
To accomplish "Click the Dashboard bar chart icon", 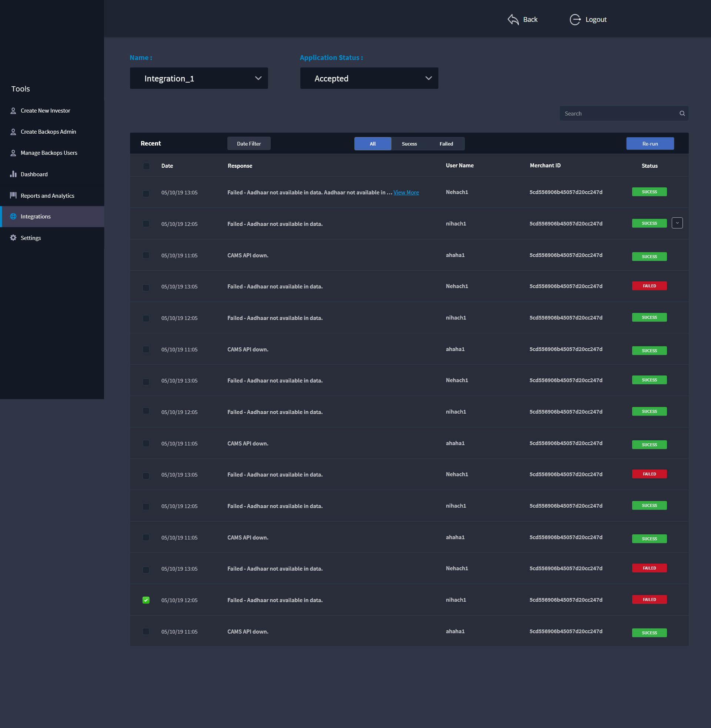I will (13, 174).
